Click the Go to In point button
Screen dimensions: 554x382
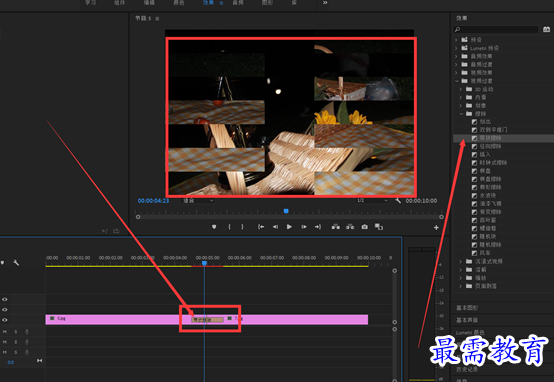(x=261, y=227)
